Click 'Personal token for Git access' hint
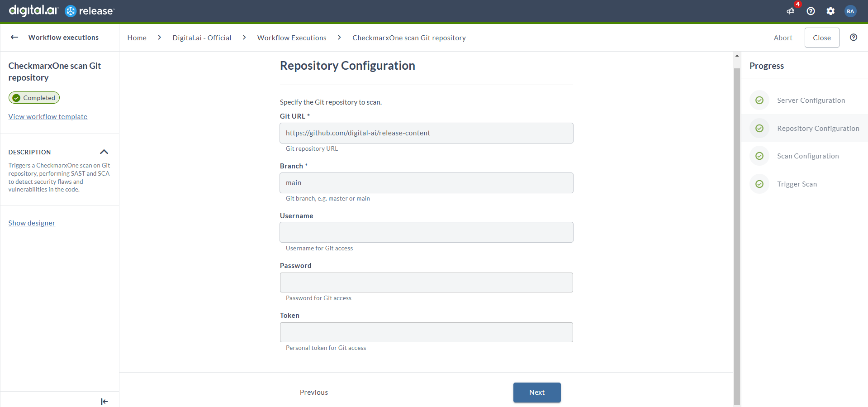Image resolution: width=868 pixels, height=407 pixels. (x=326, y=348)
